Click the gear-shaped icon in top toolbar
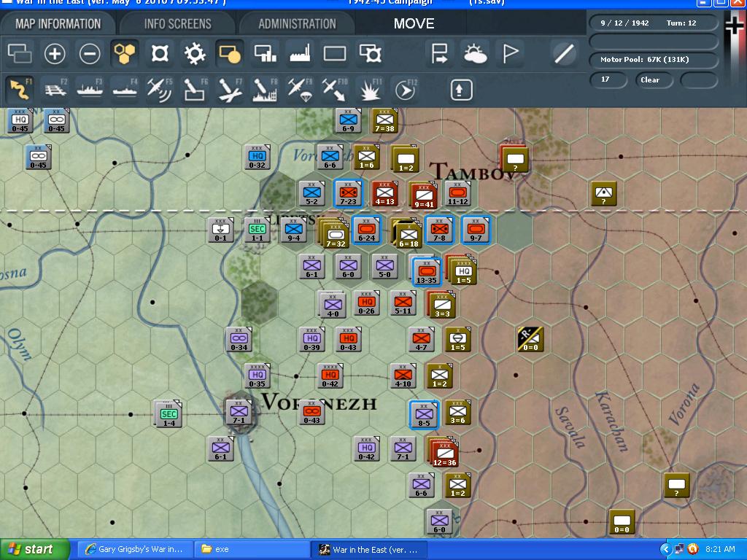 [195, 53]
